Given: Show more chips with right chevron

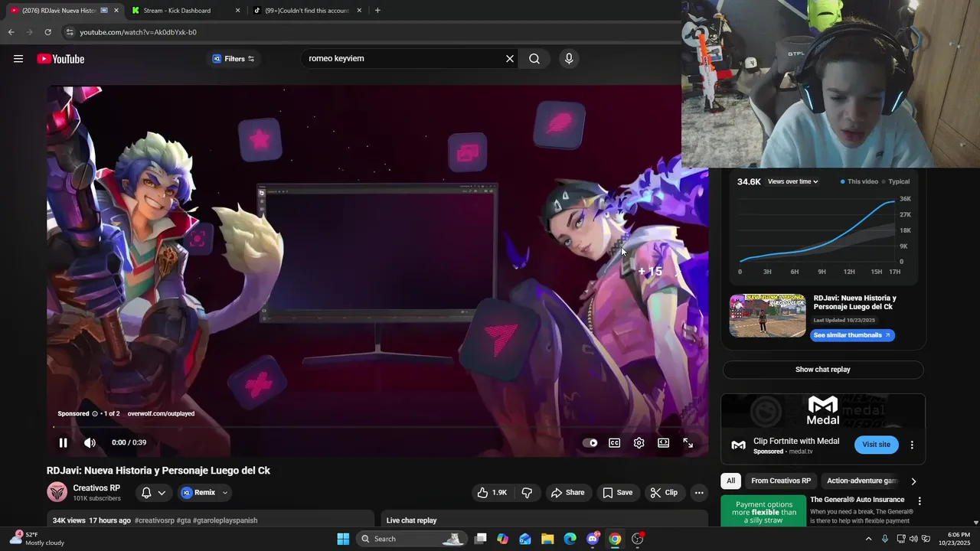Looking at the screenshot, I should click(913, 481).
